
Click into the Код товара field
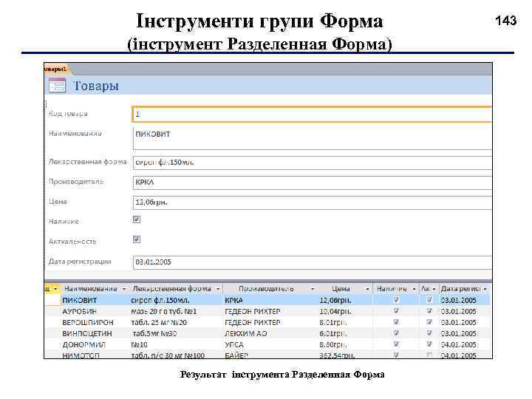pos(312,114)
